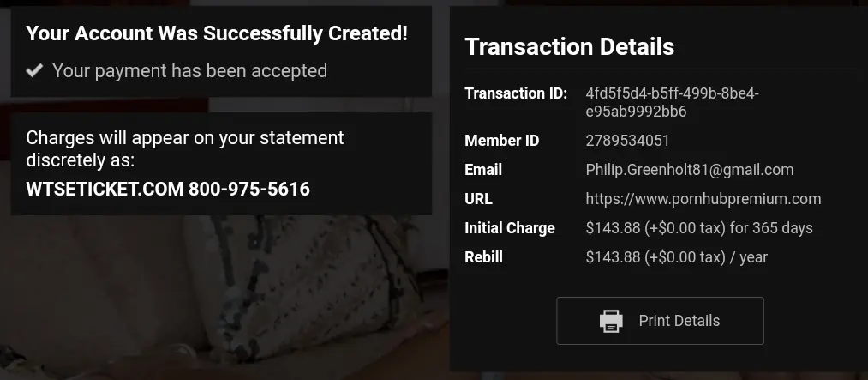Click the Rebill label
This screenshot has width=868, height=380.
484,257
